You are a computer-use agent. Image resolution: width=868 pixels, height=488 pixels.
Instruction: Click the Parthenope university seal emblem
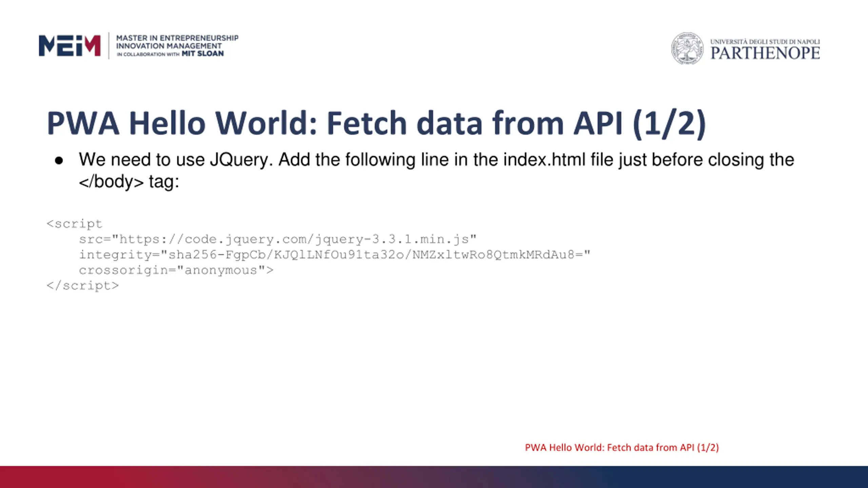(687, 48)
